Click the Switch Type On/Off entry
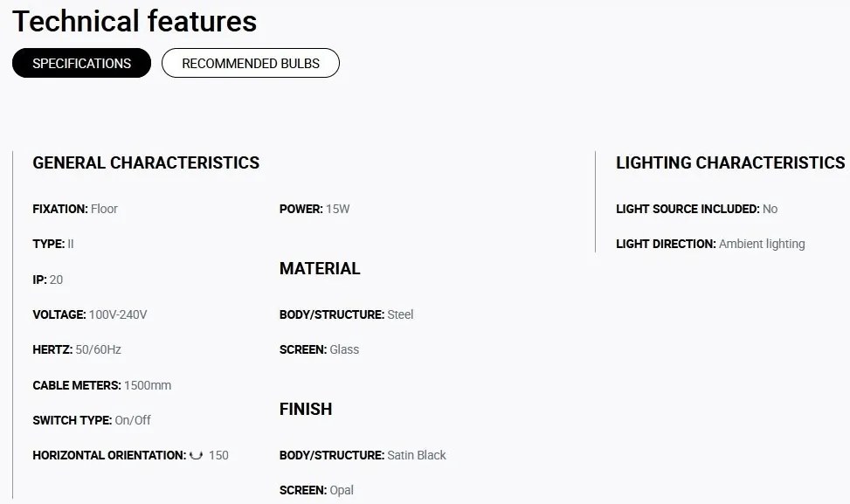The image size is (850, 504). pos(92,420)
